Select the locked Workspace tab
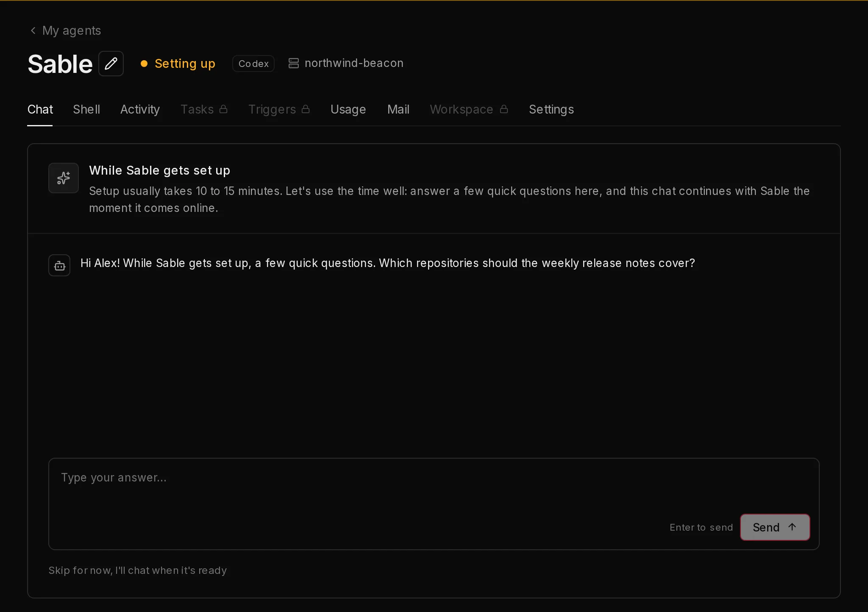This screenshot has height=612, width=868. click(x=469, y=109)
